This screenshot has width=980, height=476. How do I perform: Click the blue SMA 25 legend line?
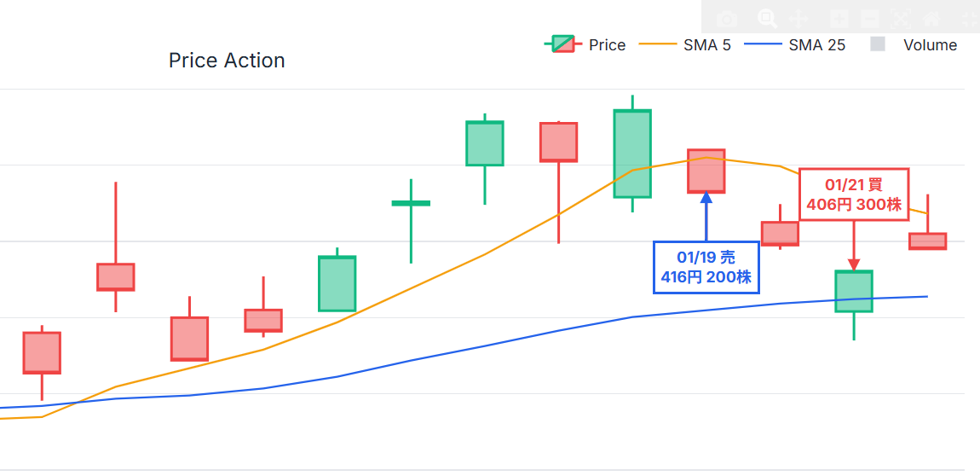click(763, 45)
